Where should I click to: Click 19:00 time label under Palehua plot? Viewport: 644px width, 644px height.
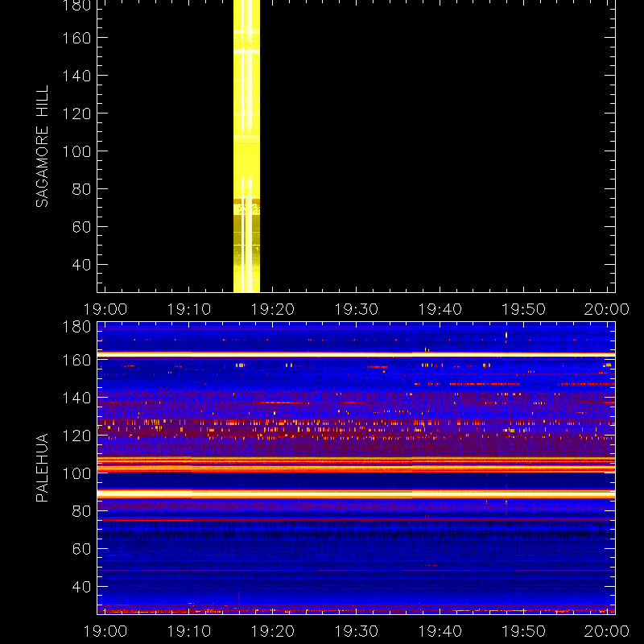coord(105,631)
